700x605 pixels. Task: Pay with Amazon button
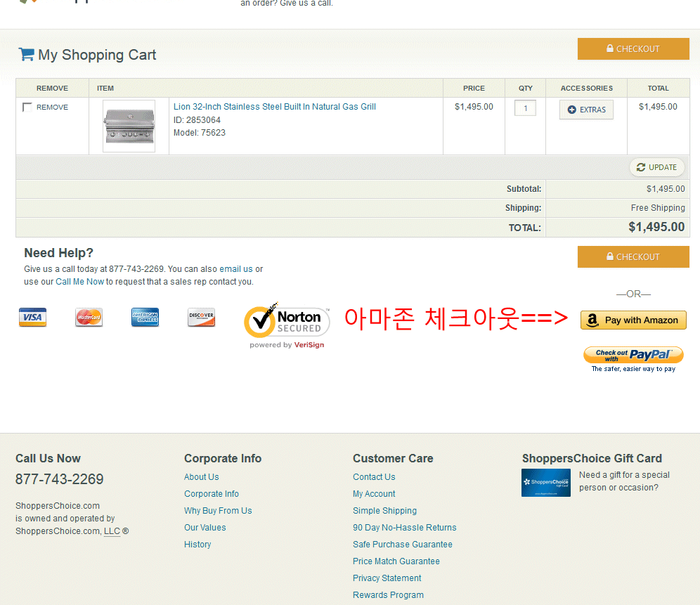click(x=633, y=320)
